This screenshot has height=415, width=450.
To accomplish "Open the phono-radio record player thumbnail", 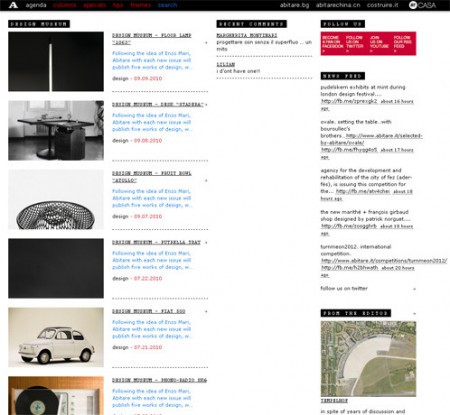I will (x=56, y=396).
